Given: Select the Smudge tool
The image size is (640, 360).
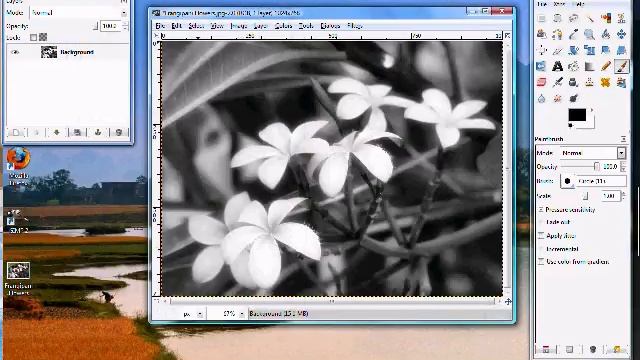Looking at the screenshot, I should pos(557,98).
